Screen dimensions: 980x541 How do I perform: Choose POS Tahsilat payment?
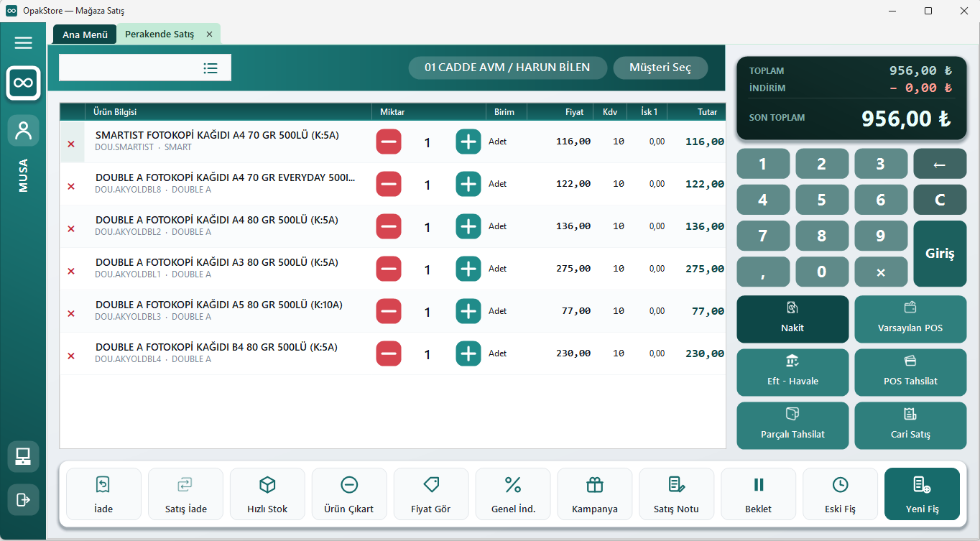910,372
